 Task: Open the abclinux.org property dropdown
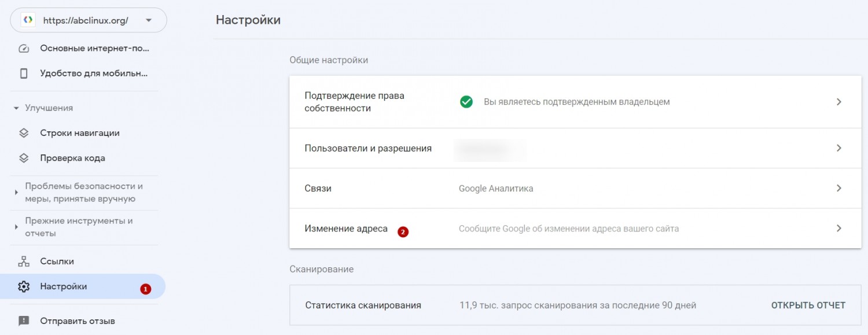click(149, 20)
